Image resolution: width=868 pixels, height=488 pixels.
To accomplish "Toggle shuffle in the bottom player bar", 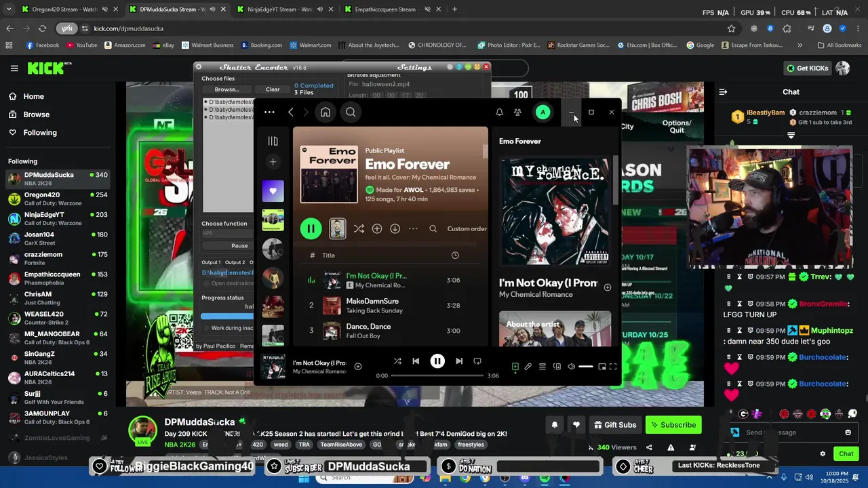I will 397,361.
